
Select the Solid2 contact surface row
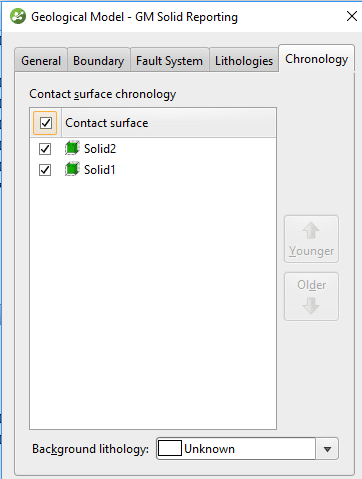point(153,149)
